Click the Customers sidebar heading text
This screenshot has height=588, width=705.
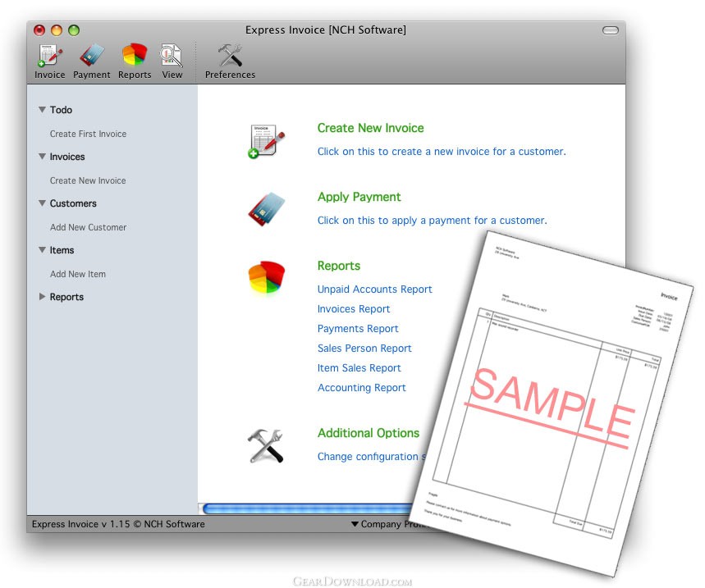coord(73,203)
